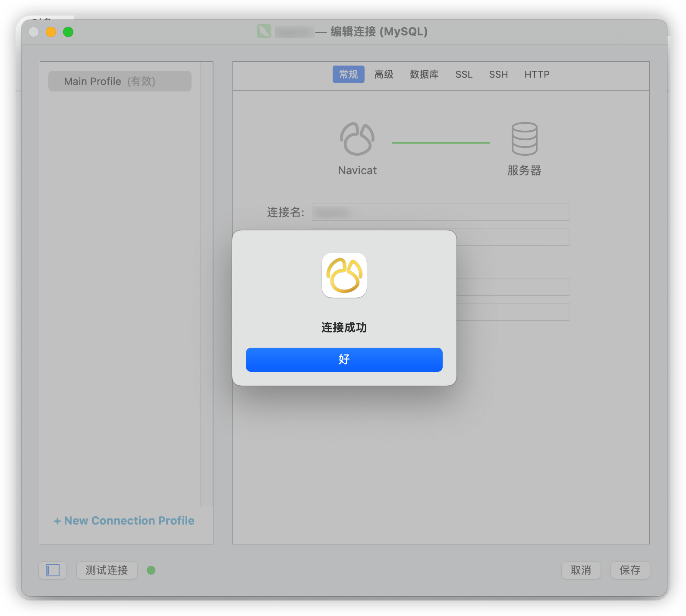Click 保存 to save the connection

[630, 570]
